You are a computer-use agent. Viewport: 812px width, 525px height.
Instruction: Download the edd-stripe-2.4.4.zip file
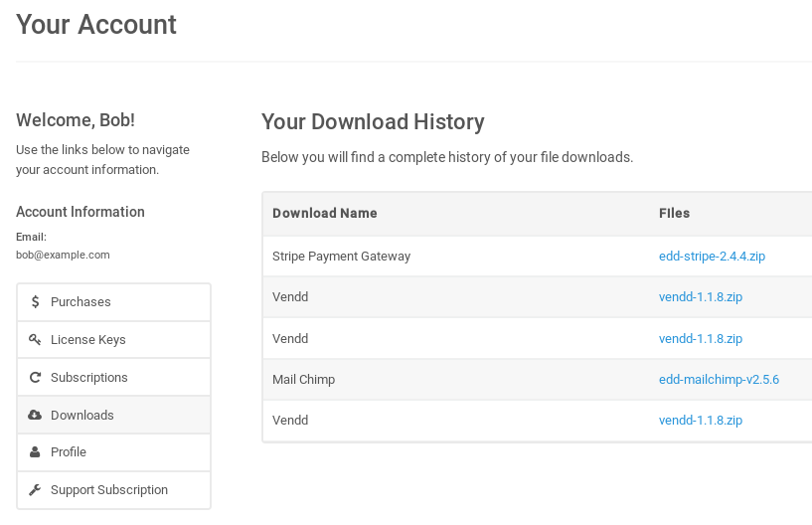tap(712, 257)
